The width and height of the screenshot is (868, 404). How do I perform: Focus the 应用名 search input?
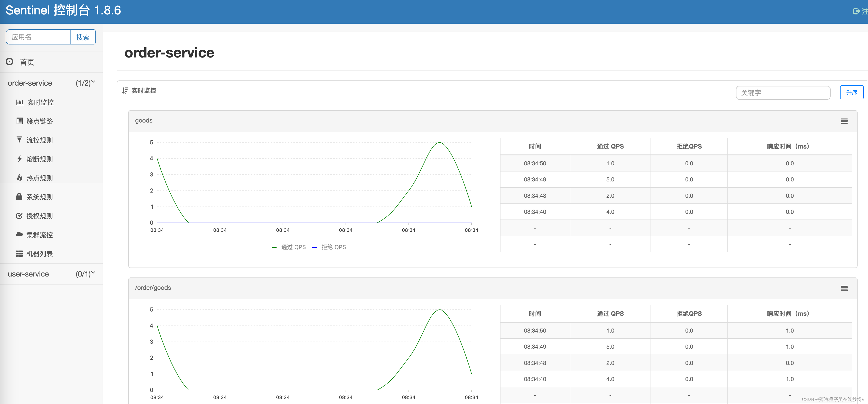point(38,37)
